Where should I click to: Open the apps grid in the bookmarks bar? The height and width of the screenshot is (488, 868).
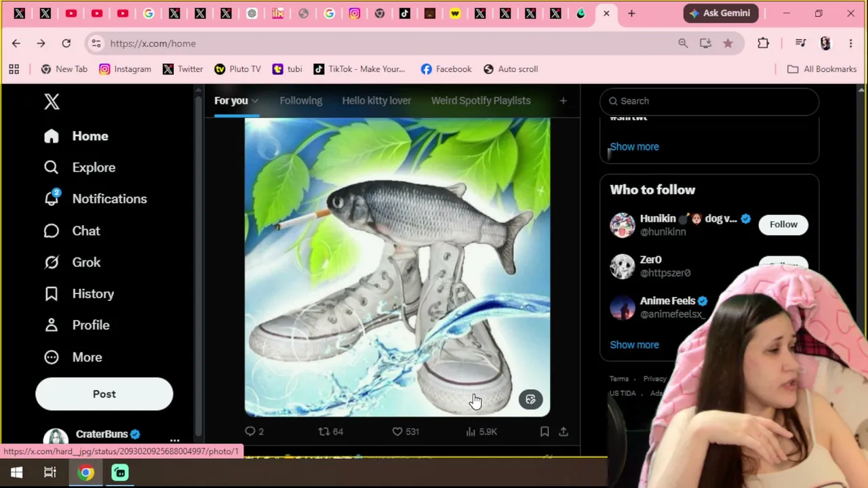tap(14, 69)
